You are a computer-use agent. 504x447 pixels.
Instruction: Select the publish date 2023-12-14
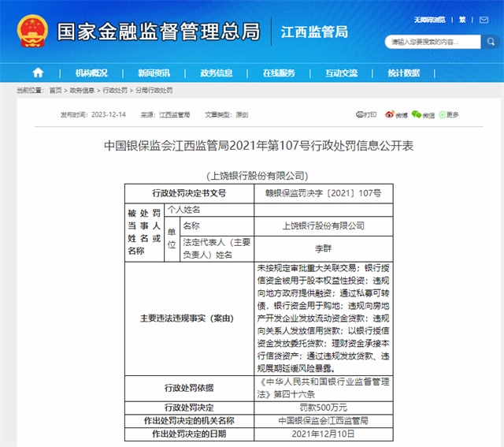(x=109, y=114)
